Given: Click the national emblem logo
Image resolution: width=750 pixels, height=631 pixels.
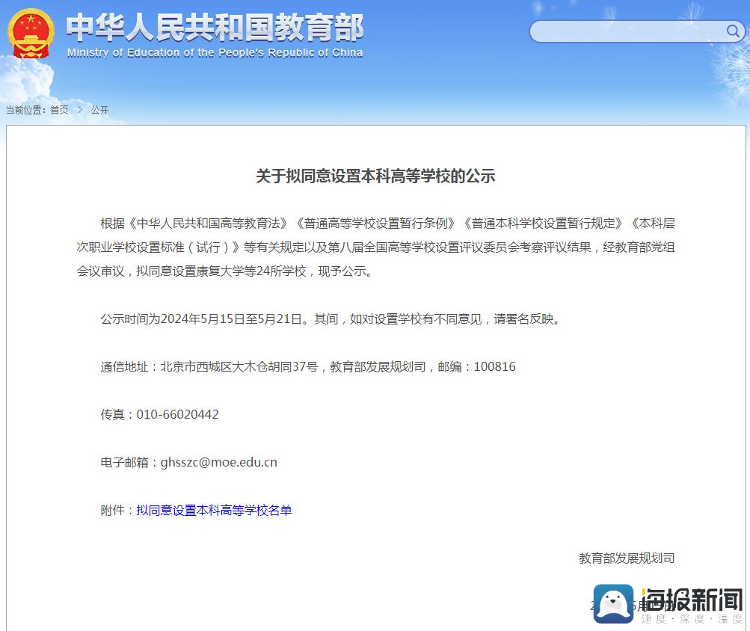Looking at the screenshot, I should [x=31, y=33].
